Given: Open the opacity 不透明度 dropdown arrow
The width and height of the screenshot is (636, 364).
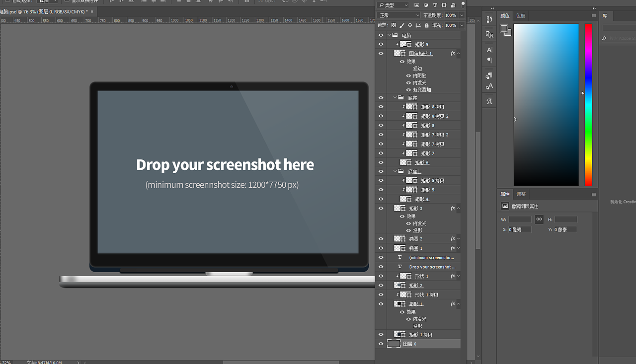Looking at the screenshot, I should (462, 15).
